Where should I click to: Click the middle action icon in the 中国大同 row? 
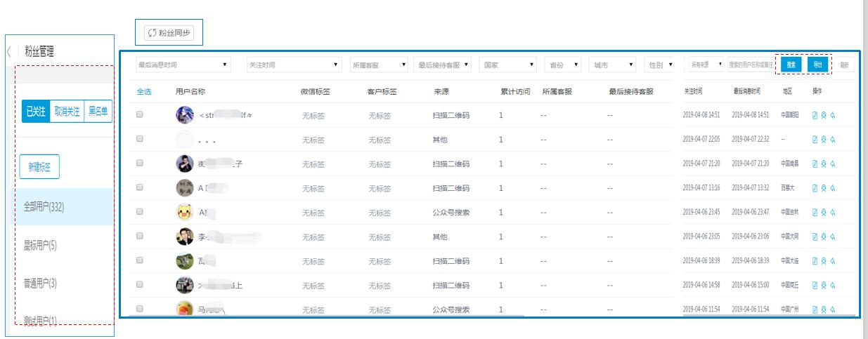point(824,237)
